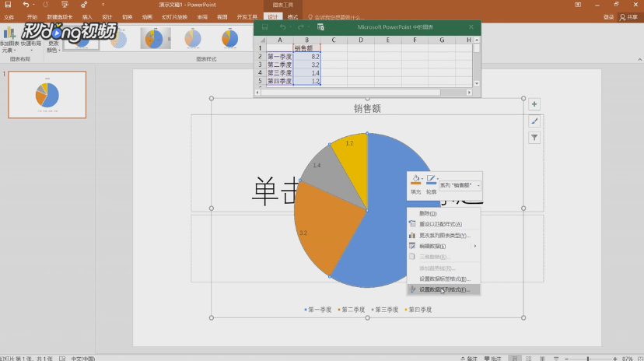Image resolution: width=644 pixels, height=361 pixels.
Task: Select cell B2 with value 8.2
Action: pyautogui.click(x=306, y=56)
